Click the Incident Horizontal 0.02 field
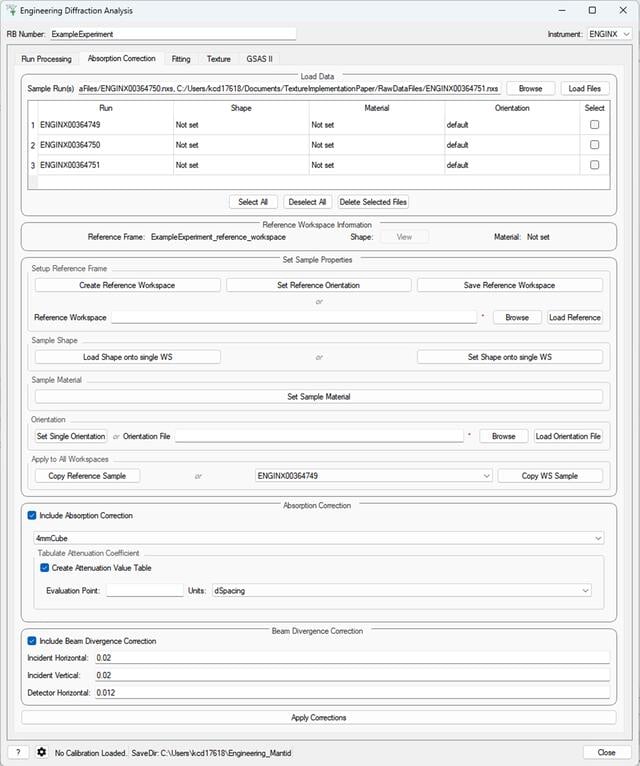The height and width of the screenshot is (766, 640). tap(352, 658)
